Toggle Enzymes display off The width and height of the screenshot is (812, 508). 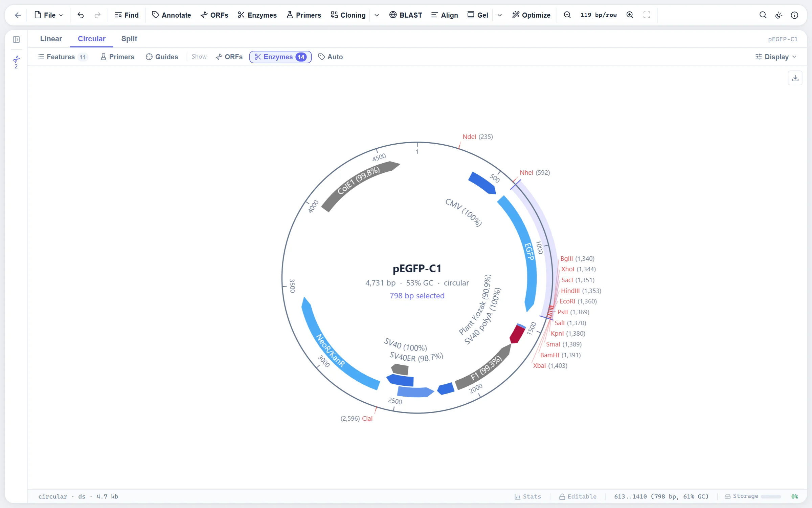coord(280,57)
